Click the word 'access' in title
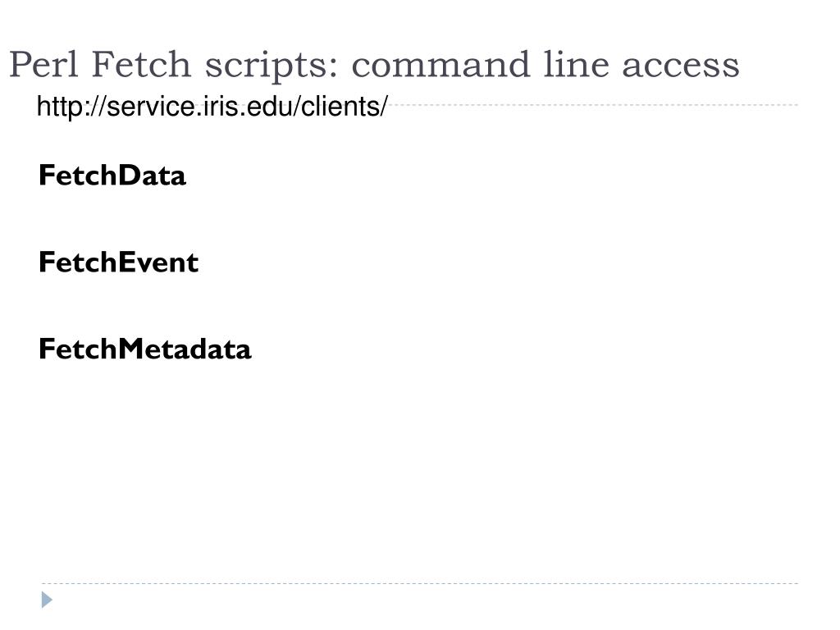The image size is (840, 630). coord(681,67)
